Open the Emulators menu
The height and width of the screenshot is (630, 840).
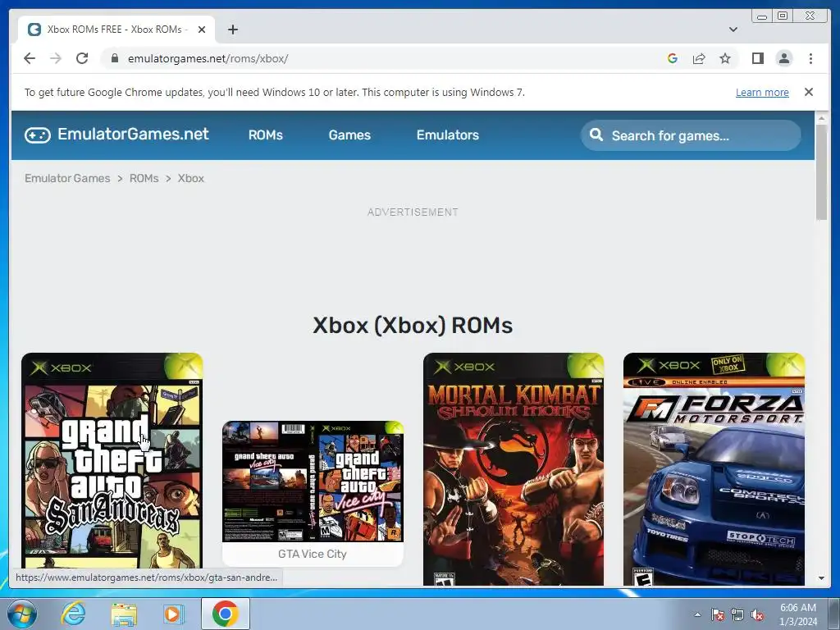pyautogui.click(x=448, y=135)
